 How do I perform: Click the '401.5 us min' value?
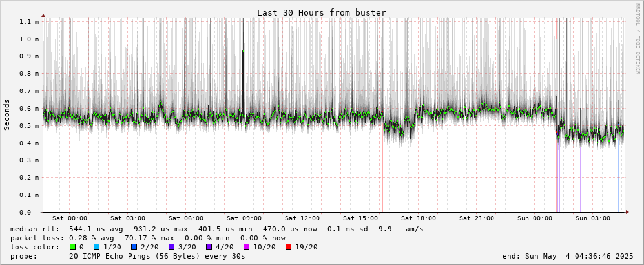point(225,229)
